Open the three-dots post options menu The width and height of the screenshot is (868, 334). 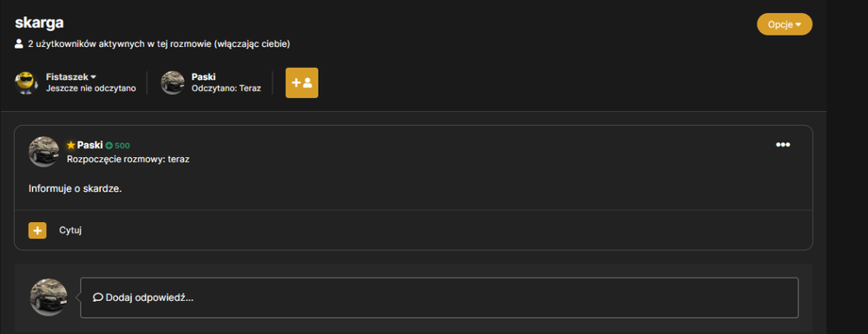point(783,145)
